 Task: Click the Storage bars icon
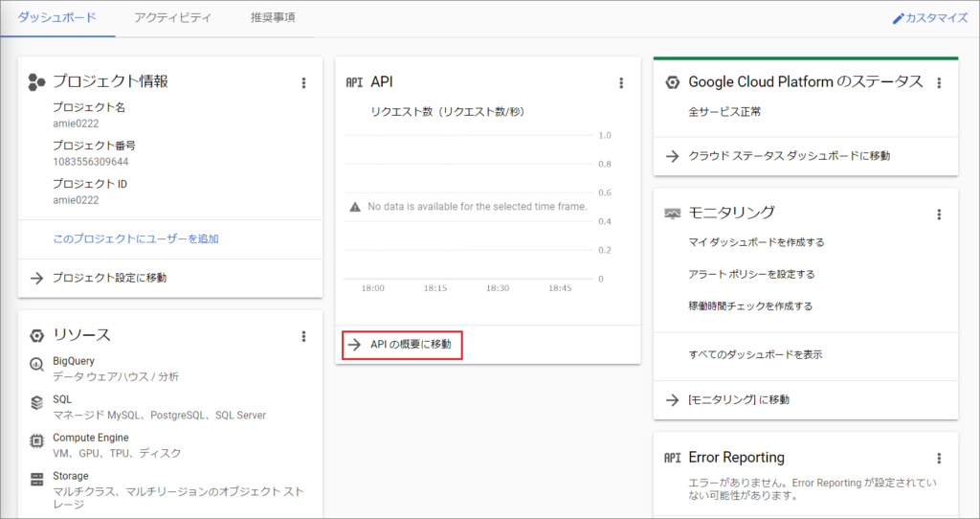pyautogui.click(x=37, y=479)
